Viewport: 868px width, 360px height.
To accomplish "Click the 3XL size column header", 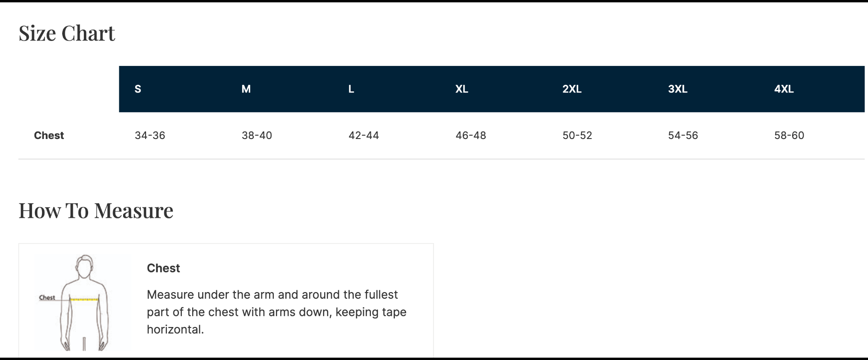I will (x=678, y=89).
